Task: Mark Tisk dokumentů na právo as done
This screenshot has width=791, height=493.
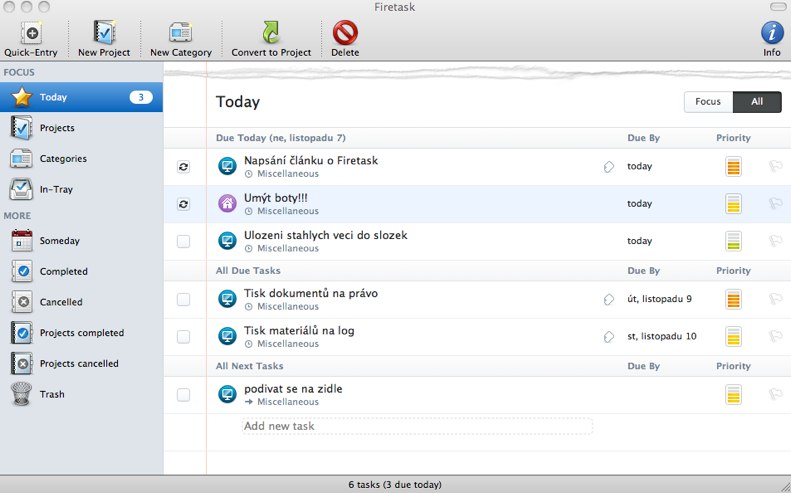Action: 183,299
